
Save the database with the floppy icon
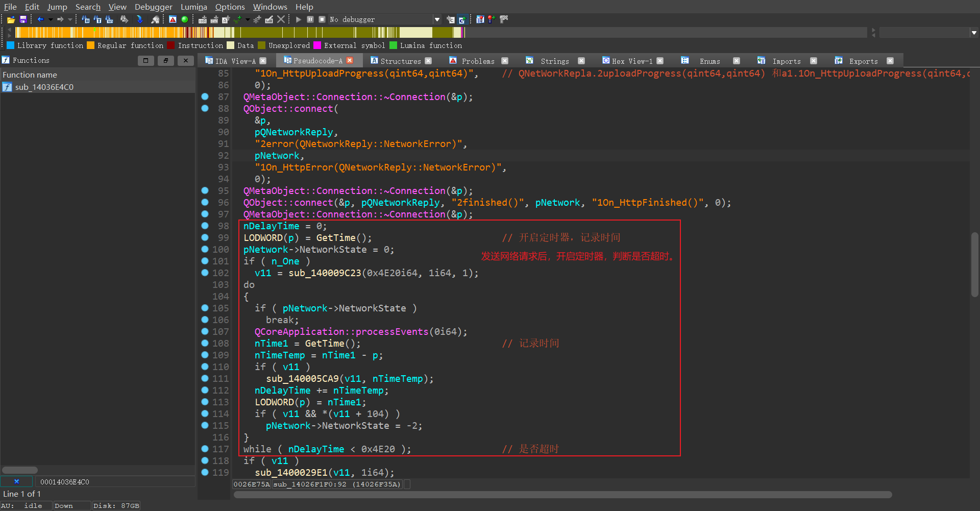click(x=23, y=19)
